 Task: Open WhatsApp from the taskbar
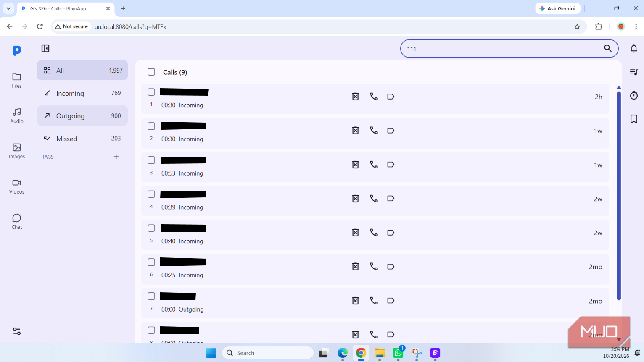[398, 353]
